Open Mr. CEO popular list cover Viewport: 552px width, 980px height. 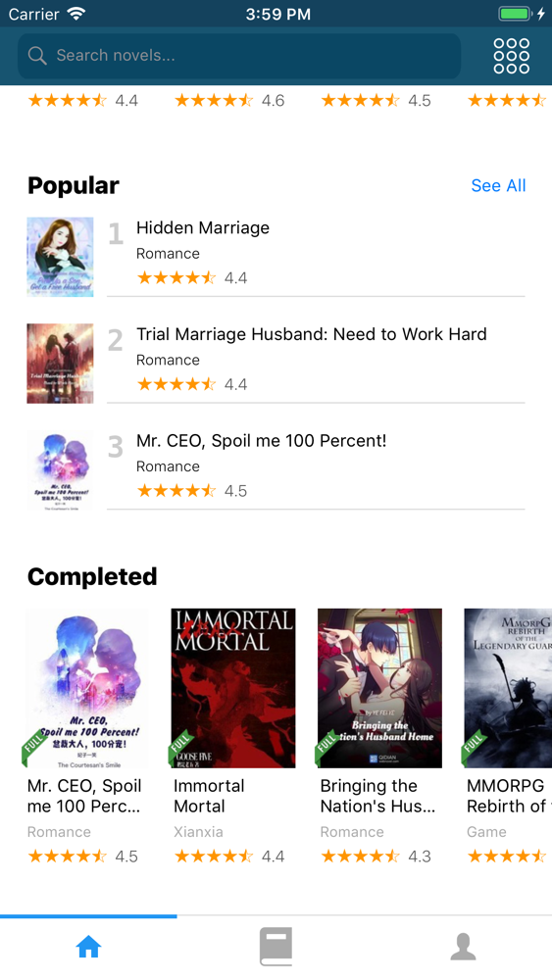click(60, 470)
